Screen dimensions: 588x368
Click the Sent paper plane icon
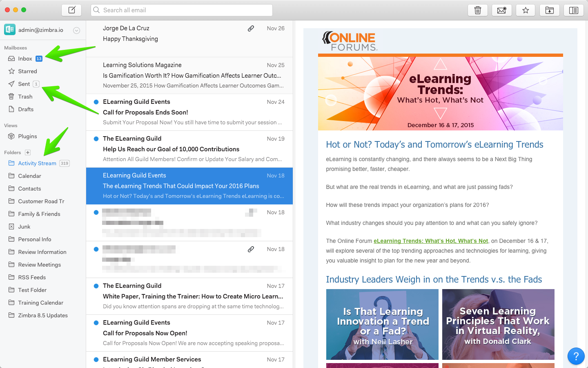coord(11,84)
